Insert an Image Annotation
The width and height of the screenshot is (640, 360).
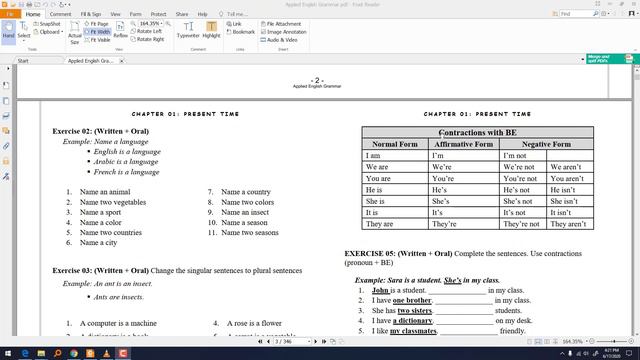[x=284, y=32]
